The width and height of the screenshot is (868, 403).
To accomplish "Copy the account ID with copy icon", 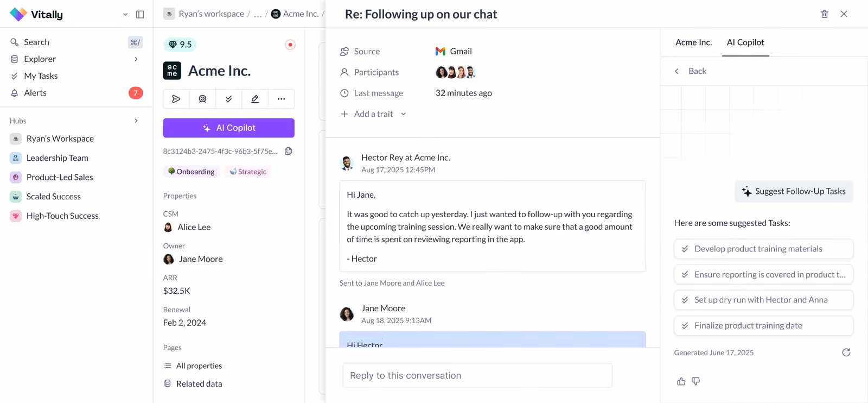I will click(x=289, y=151).
